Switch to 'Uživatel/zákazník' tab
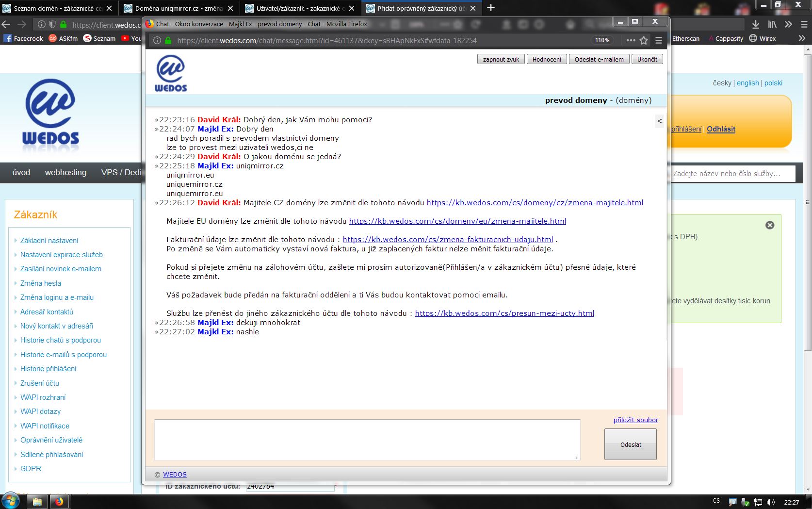The width and height of the screenshot is (812, 509). coord(301,8)
